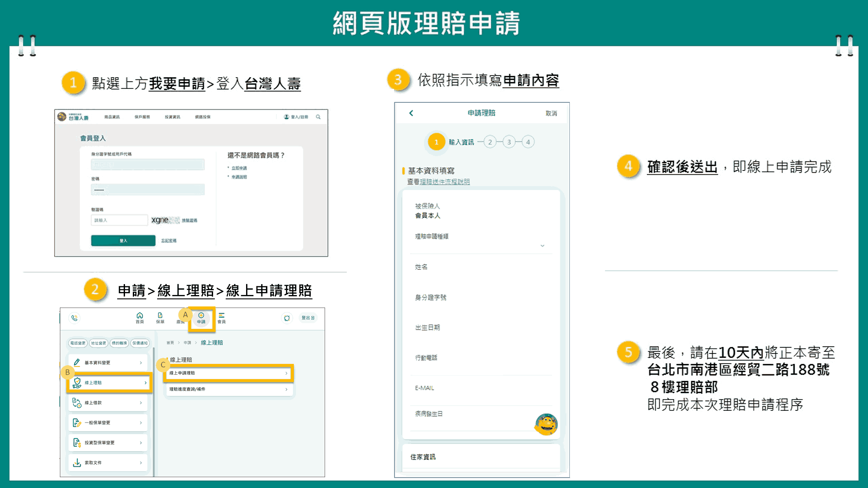Open the 理賠進度查詢/補件 row chevron

tap(286, 389)
